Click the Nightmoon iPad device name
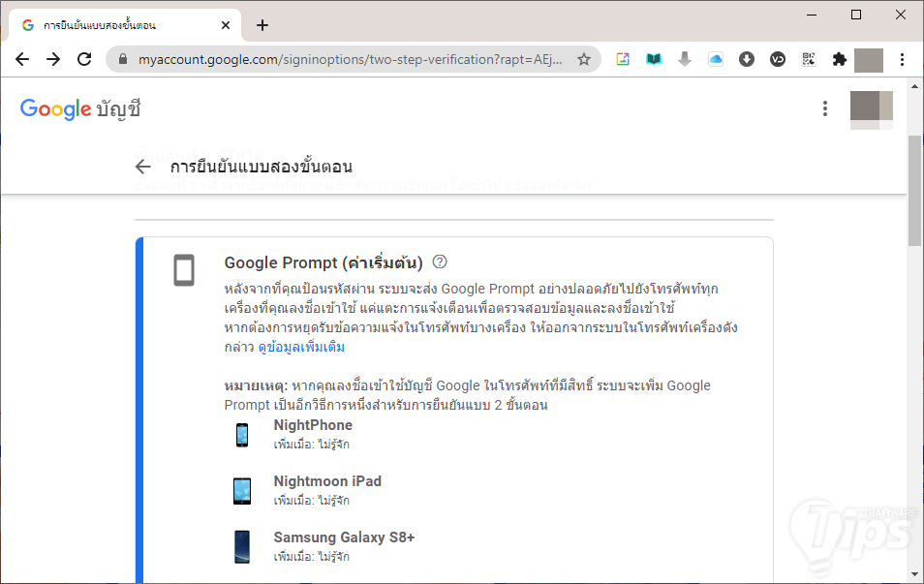The width and height of the screenshot is (924, 584). [x=327, y=481]
